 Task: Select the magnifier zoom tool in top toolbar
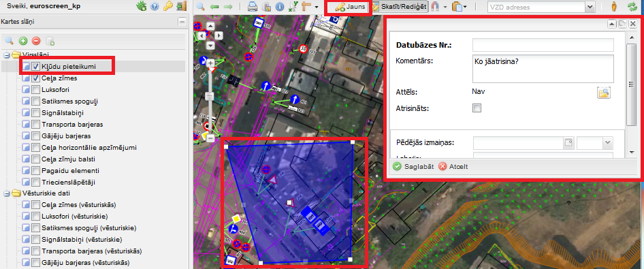pyautogui.click(x=200, y=7)
